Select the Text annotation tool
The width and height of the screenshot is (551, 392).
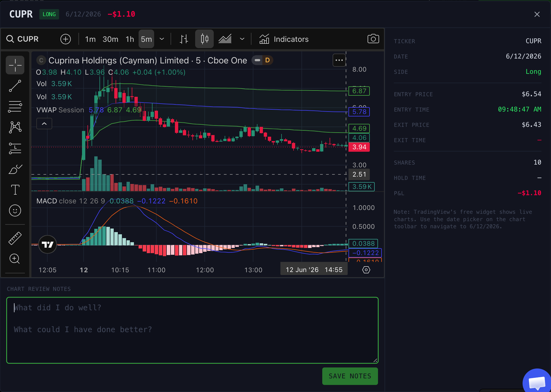coord(15,190)
